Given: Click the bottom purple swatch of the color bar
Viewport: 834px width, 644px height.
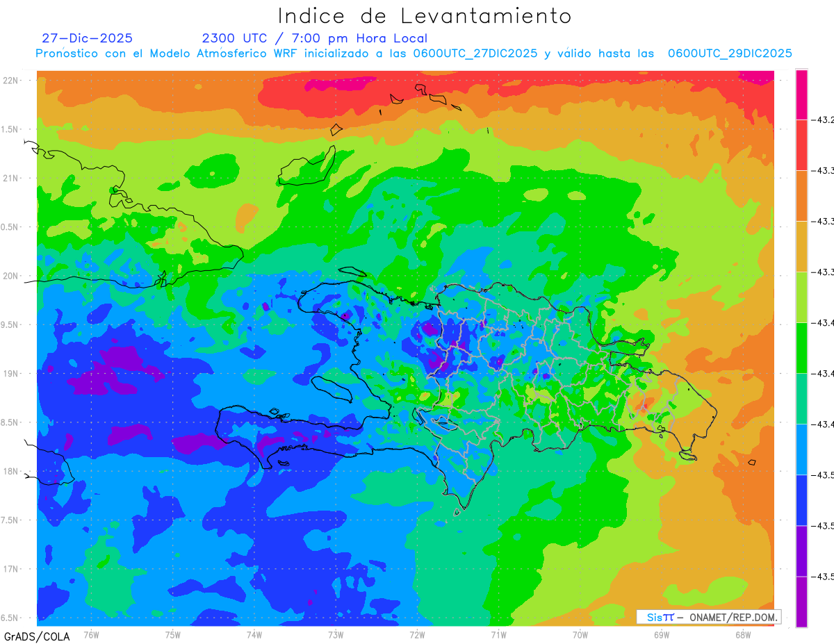Looking at the screenshot, I should point(801,602).
